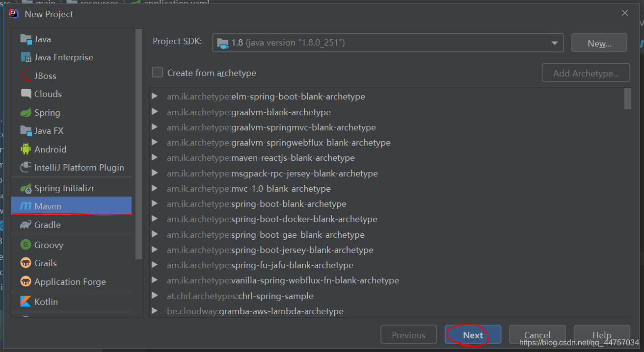644x352 pixels.
Task: Click the Help button
Action: pos(602,335)
